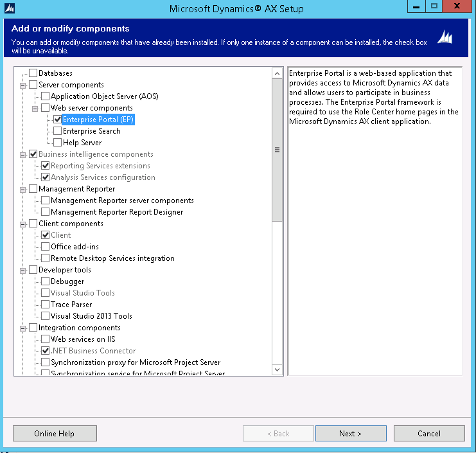Enable Visual Studio 2013 Tools checkbox

[45, 315]
